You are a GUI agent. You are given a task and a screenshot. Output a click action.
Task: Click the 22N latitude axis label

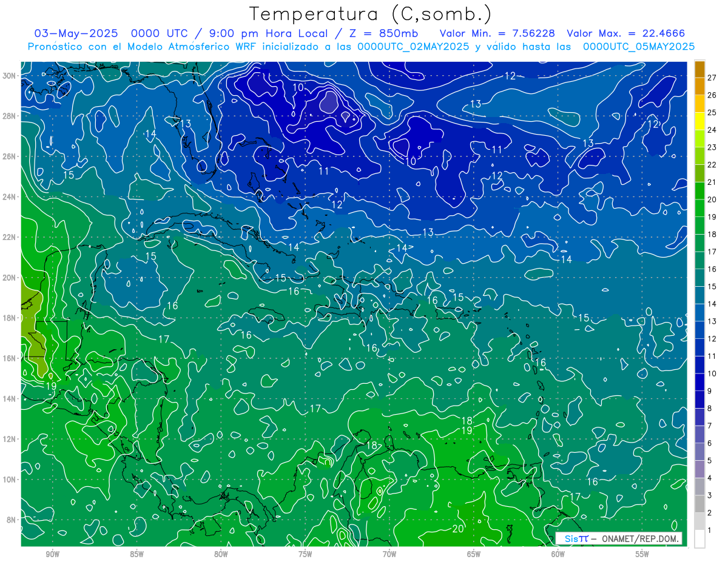[x=9, y=237]
